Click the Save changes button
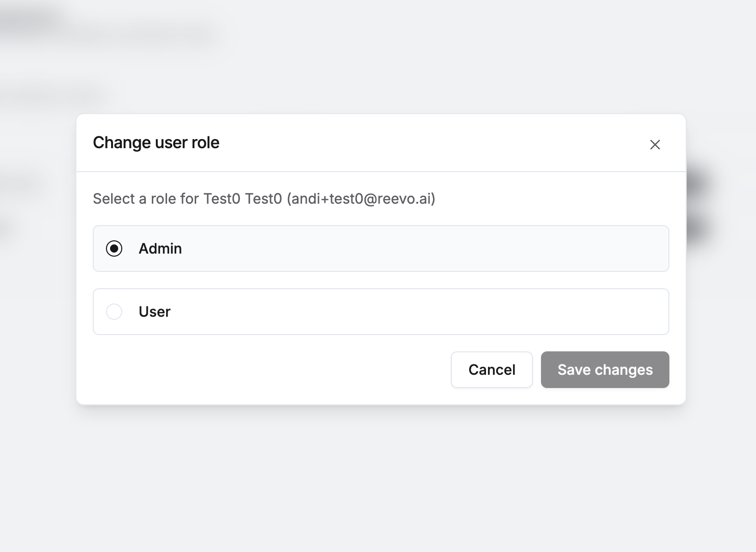The width and height of the screenshot is (756, 552). click(x=605, y=370)
